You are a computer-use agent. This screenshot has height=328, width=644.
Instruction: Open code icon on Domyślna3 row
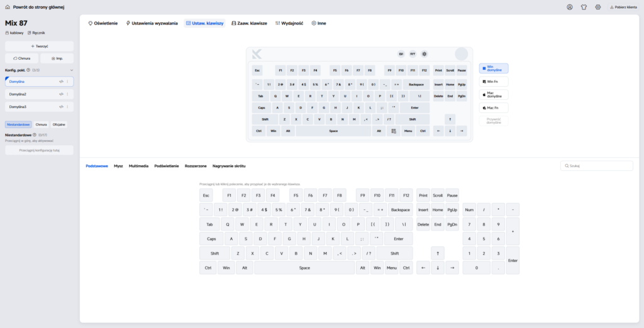pos(61,107)
